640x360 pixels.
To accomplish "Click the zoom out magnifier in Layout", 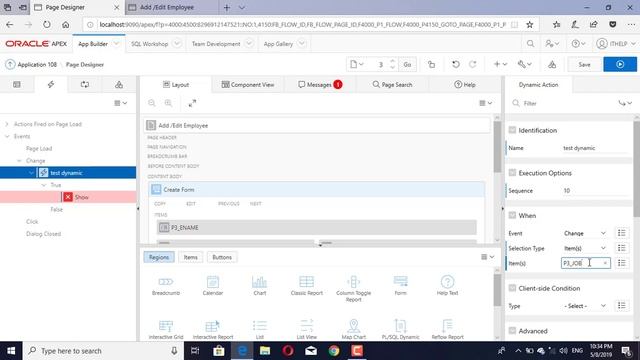I will pyautogui.click(x=152, y=103).
